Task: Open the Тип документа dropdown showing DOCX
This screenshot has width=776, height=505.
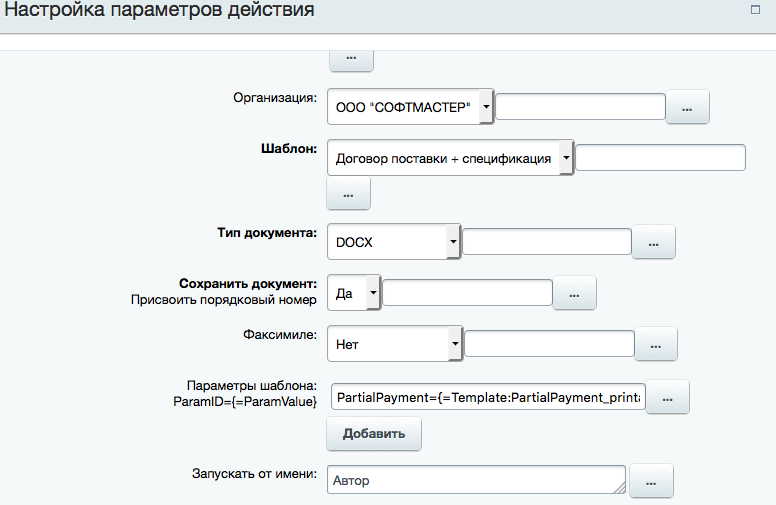Action: coord(394,242)
